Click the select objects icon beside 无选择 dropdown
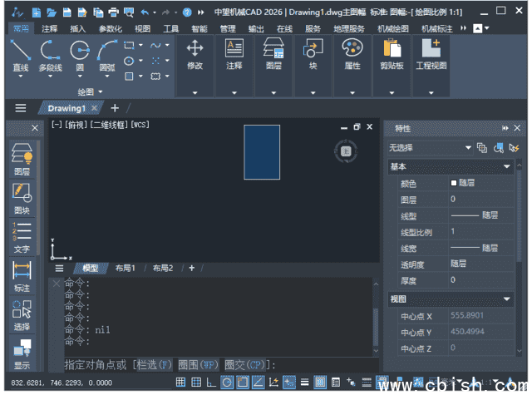This screenshot has height=395, width=532. point(499,148)
